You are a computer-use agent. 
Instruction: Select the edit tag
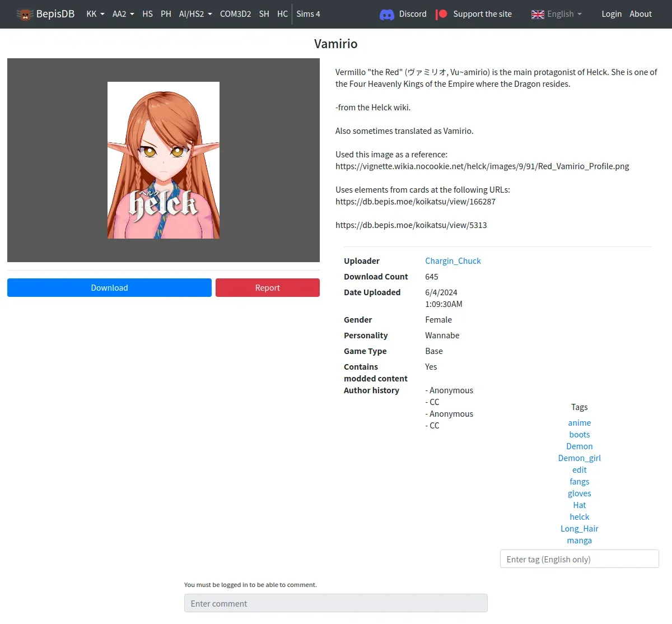tap(580, 470)
